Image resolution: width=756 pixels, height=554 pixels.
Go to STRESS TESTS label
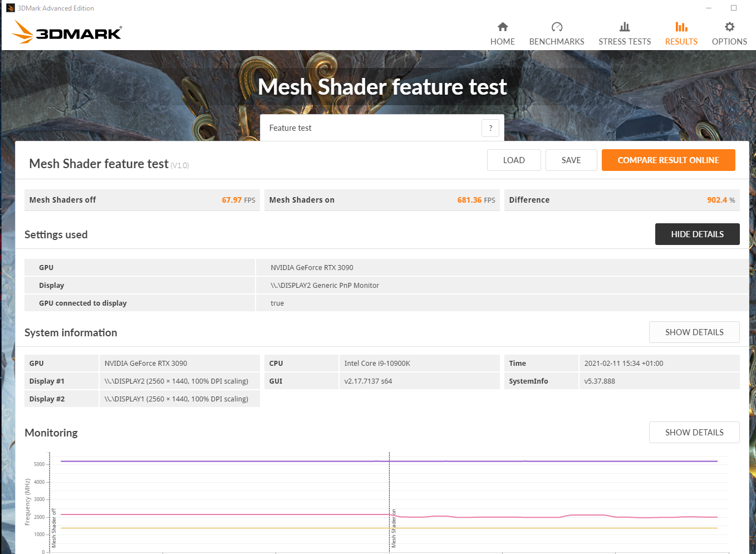click(x=625, y=42)
